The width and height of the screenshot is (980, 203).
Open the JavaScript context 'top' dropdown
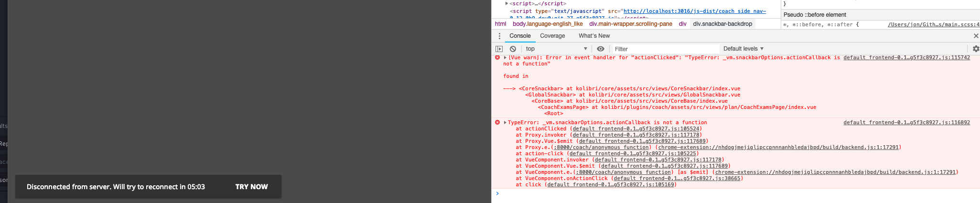[556, 49]
